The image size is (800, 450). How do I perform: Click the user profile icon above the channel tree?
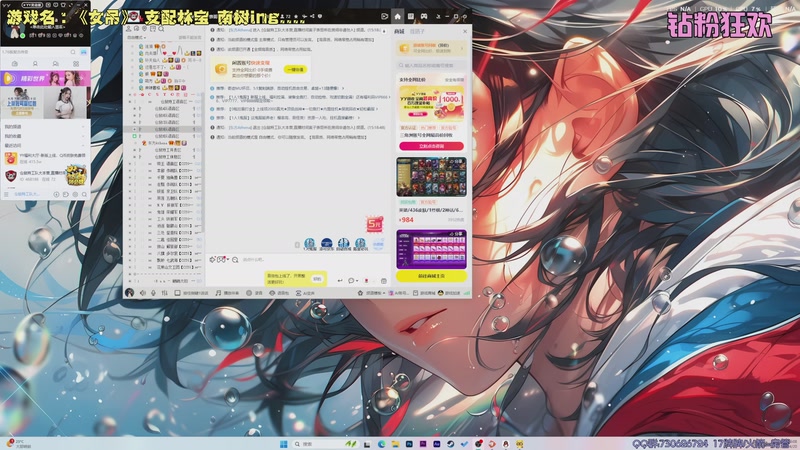129,29
